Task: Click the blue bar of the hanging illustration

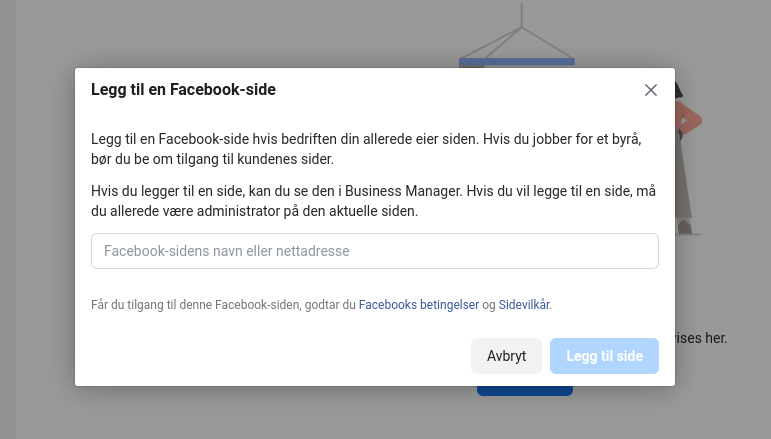Action: [517, 62]
